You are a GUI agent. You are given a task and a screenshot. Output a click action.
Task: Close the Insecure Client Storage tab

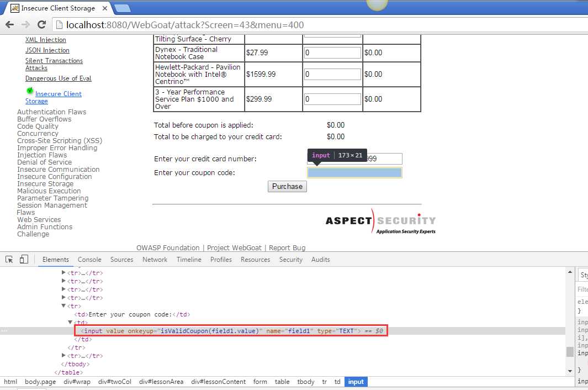point(104,8)
